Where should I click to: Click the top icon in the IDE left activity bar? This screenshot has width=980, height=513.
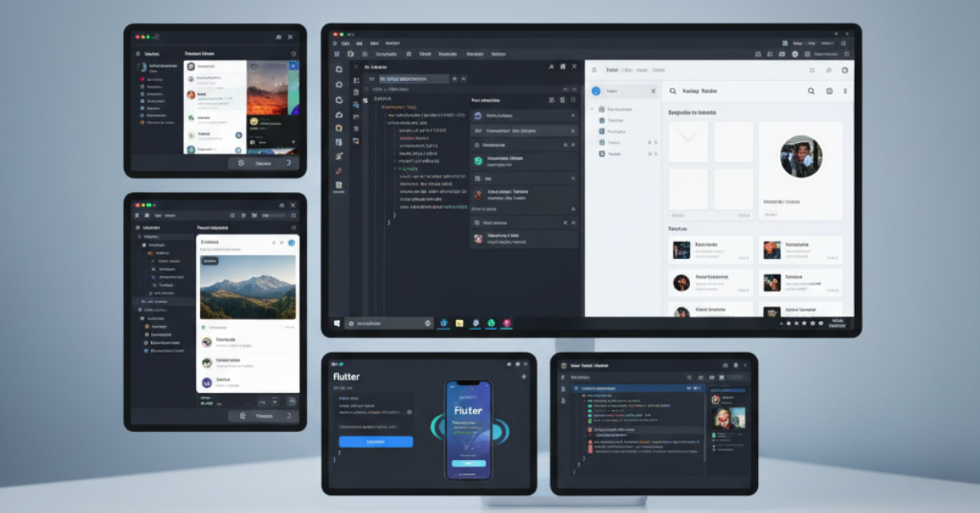tap(339, 68)
